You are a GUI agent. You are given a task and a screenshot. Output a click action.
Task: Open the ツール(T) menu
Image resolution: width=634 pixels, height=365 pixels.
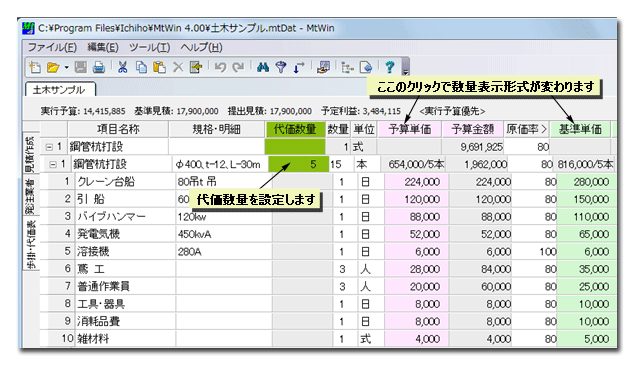pyautogui.click(x=150, y=47)
